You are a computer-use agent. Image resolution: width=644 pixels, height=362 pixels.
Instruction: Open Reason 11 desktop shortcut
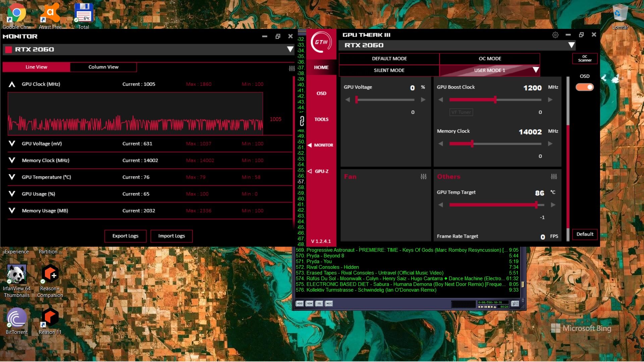[50, 321]
